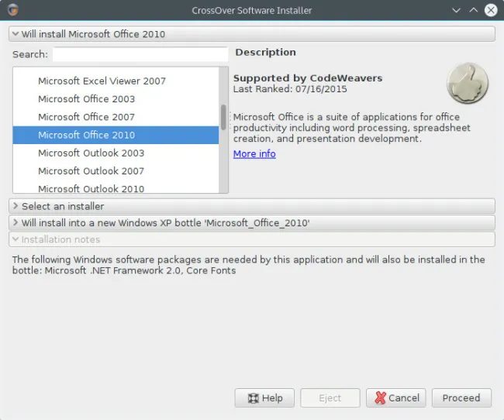Click Proceed to start installation
Viewport: 504px width, 420px height.
pyautogui.click(x=461, y=398)
